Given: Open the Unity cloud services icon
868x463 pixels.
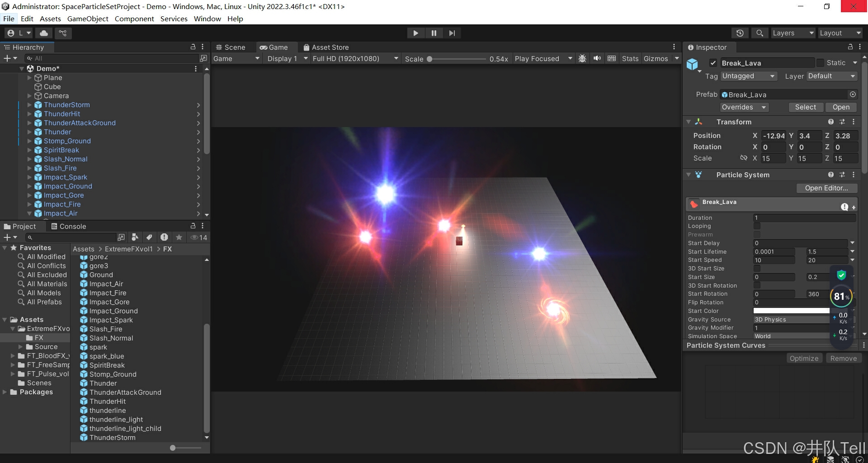Looking at the screenshot, I should click(x=44, y=33).
